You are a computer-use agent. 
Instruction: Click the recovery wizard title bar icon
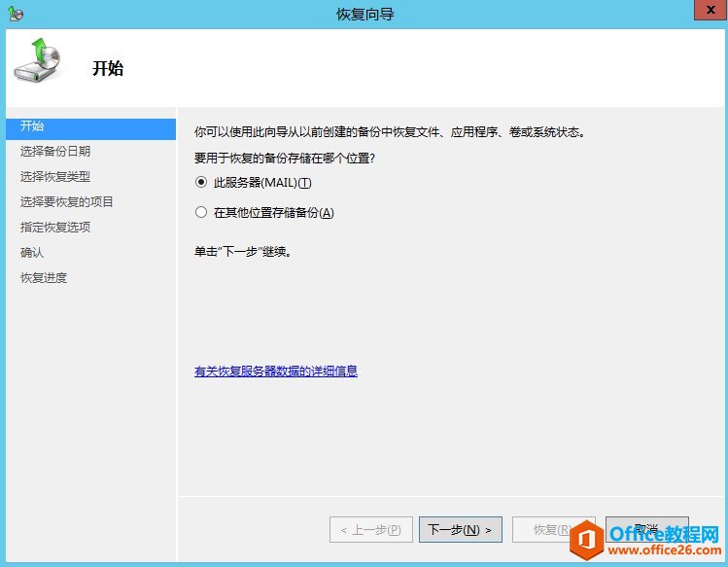(16, 14)
